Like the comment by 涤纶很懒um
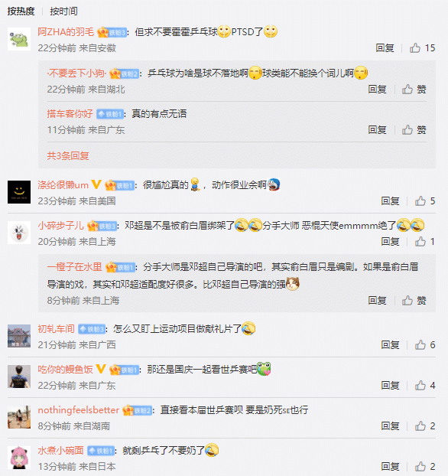Screen dimensions: 448x476 click(425, 201)
